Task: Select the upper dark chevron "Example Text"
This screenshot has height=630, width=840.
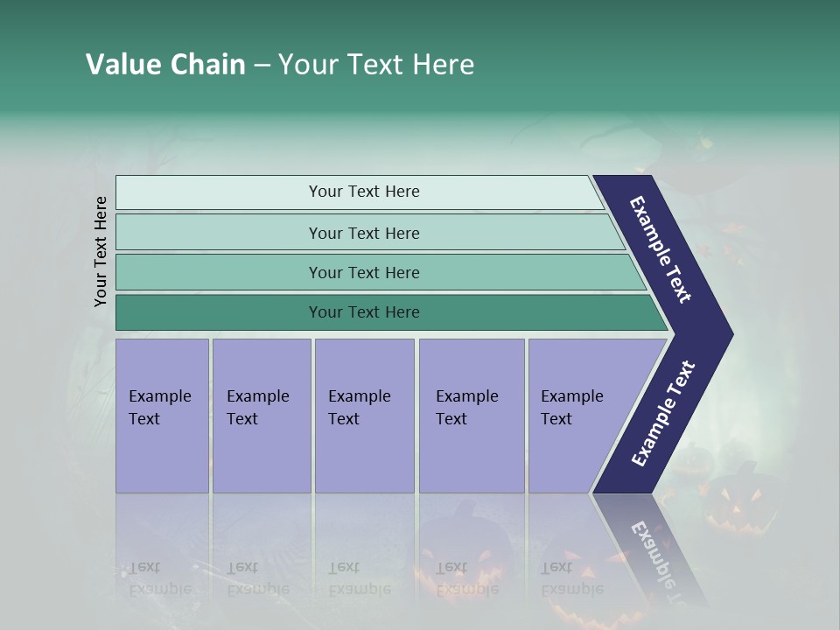Action: [661, 249]
